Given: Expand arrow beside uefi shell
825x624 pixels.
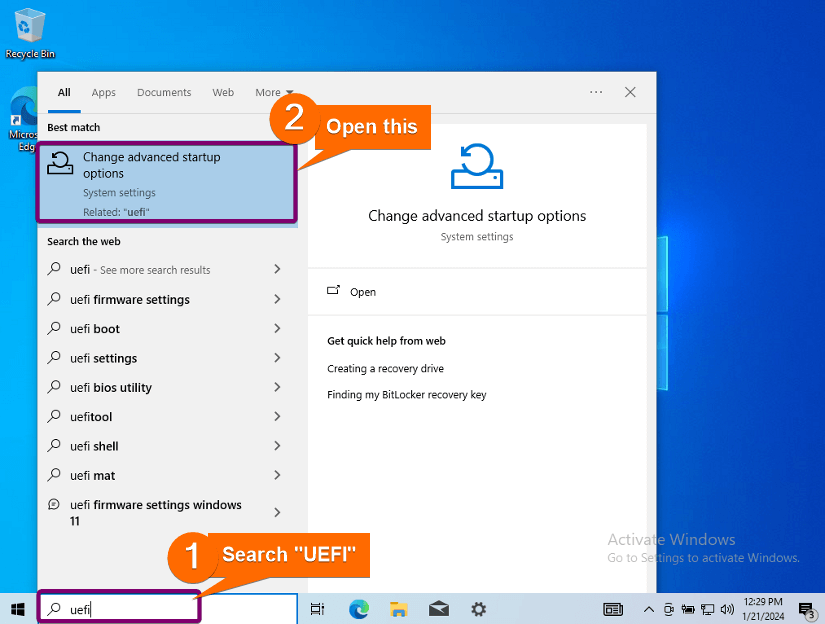Looking at the screenshot, I should tap(277, 446).
